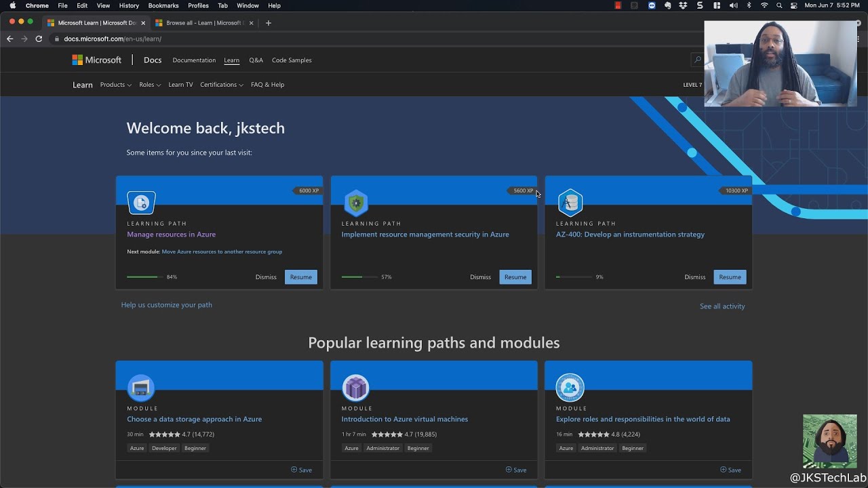Open a new browser tab

click(269, 23)
